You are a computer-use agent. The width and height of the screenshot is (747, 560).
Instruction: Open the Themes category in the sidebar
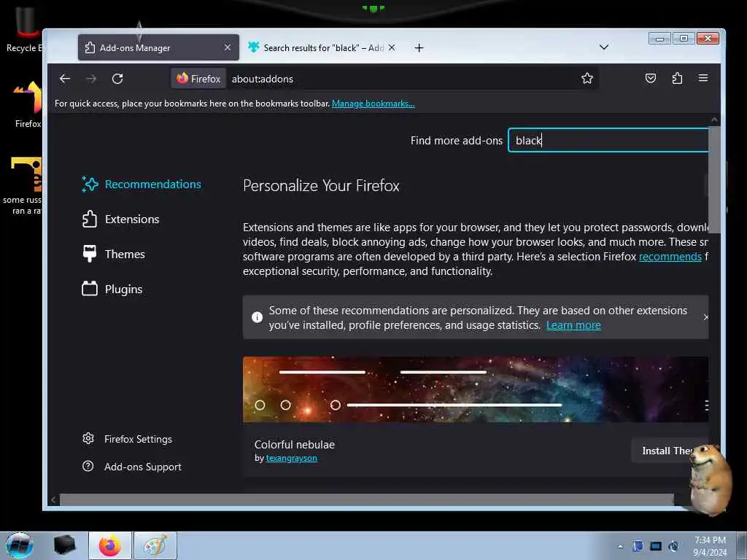pos(113,254)
